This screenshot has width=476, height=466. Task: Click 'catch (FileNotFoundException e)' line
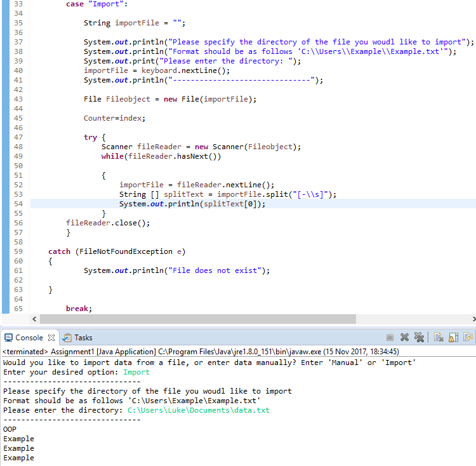pyautogui.click(x=117, y=251)
